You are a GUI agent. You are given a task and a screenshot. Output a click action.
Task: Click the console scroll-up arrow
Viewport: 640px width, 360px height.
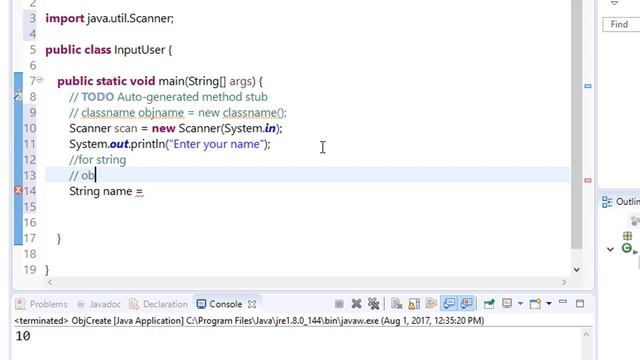tap(586, 335)
